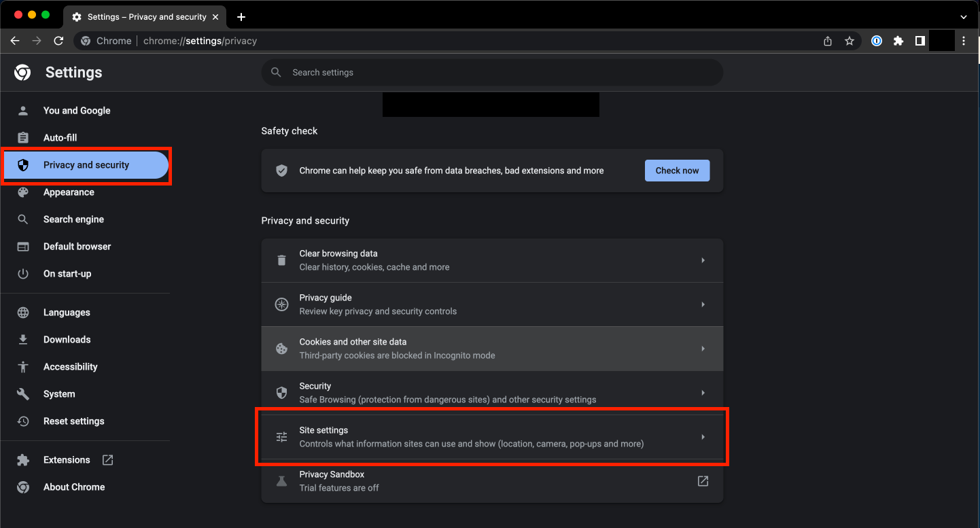Expand the Security row arrow
This screenshot has width=980, height=528.
coord(703,393)
